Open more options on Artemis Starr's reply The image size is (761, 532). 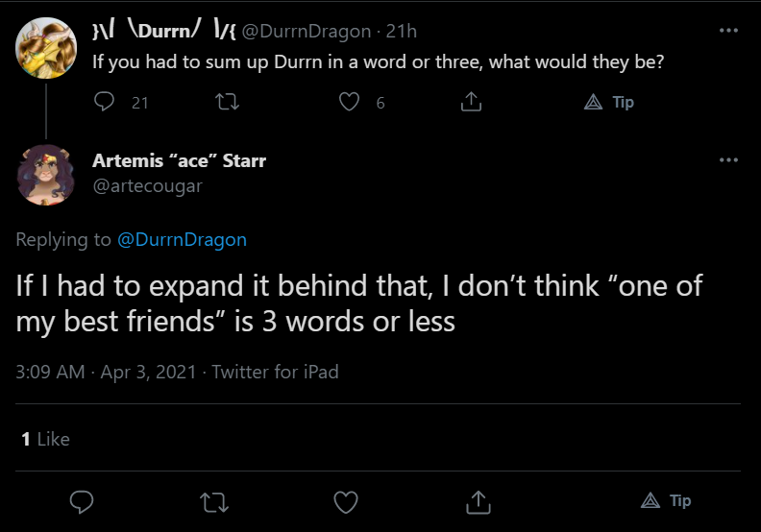click(728, 160)
